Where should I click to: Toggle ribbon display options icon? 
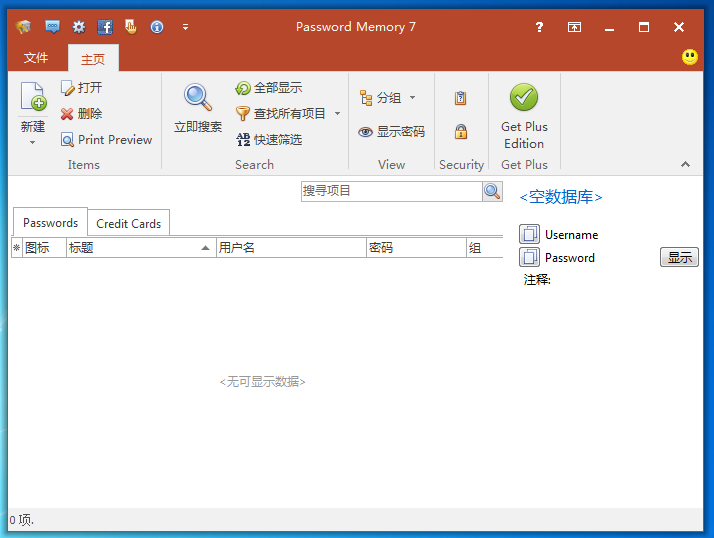pyautogui.click(x=574, y=27)
